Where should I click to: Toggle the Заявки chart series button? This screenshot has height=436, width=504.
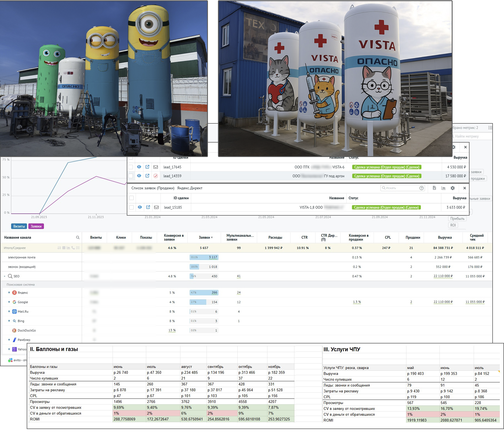[36, 226]
